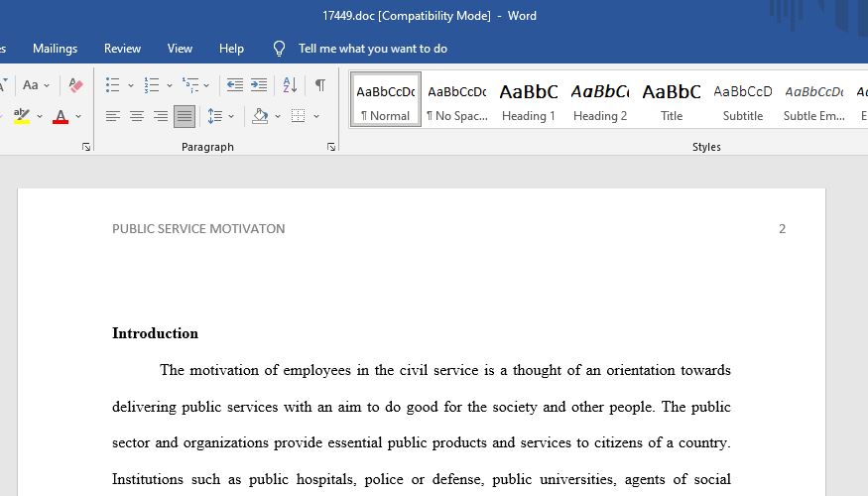Image resolution: width=868 pixels, height=496 pixels.
Task: Open Paragraph settings dialog launcher
Action: click(331, 147)
